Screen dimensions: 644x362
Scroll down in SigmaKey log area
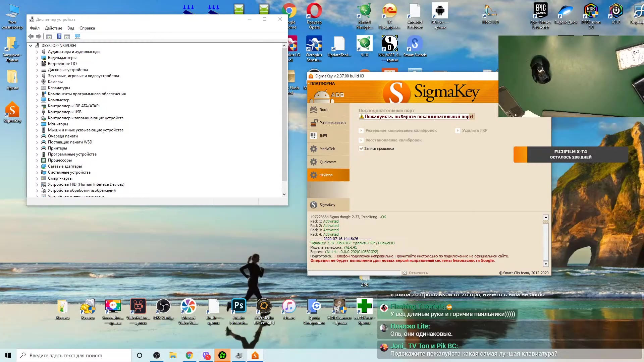(546, 264)
